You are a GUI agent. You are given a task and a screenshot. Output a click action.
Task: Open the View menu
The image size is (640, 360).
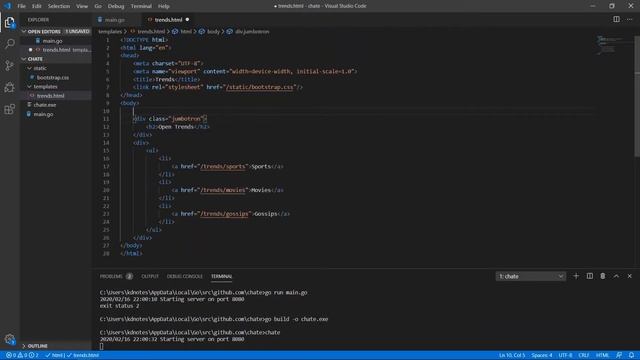tap(82, 6)
